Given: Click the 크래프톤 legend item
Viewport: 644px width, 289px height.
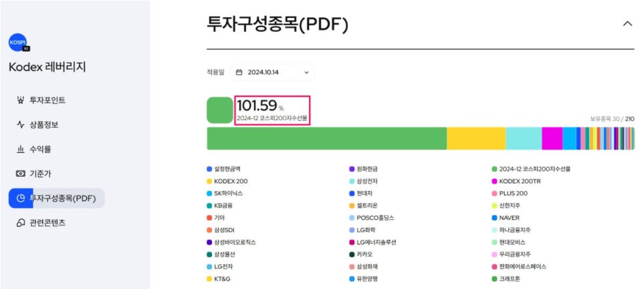Looking at the screenshot, I should [x=506, y=279].
